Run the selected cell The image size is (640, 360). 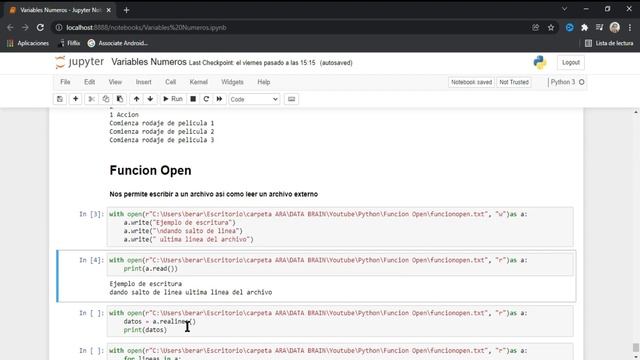pyautogui.click(x=173, y=99)
